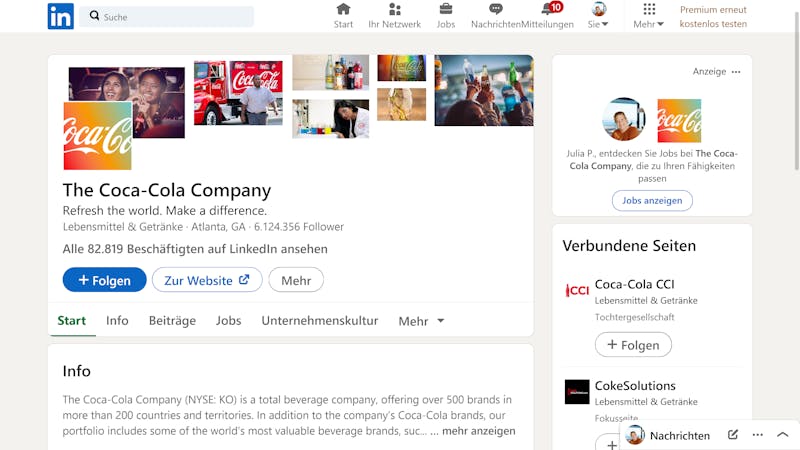Screen dimensions: 800x450
Task: Click Coca-Cola logo in the ad card
Action: (679, 121)
